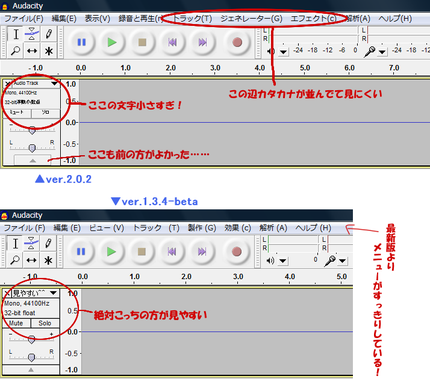Viewport: 430px width, 379px height.
Task: Select the Time Shift tool in ver.2.0.2 window
Action: click(32, 51)
